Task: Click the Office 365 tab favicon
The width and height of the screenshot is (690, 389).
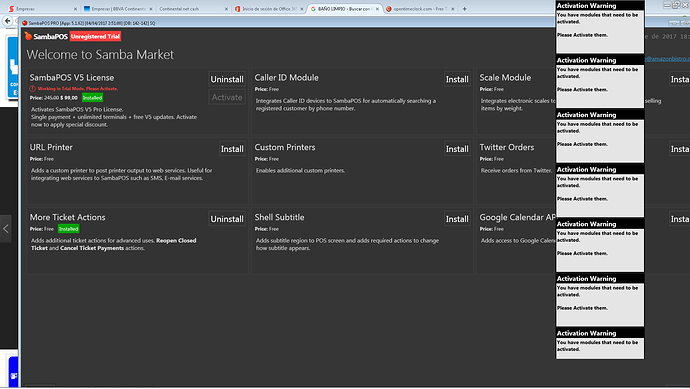Action: pyautogui.click(x=238, y=9)
